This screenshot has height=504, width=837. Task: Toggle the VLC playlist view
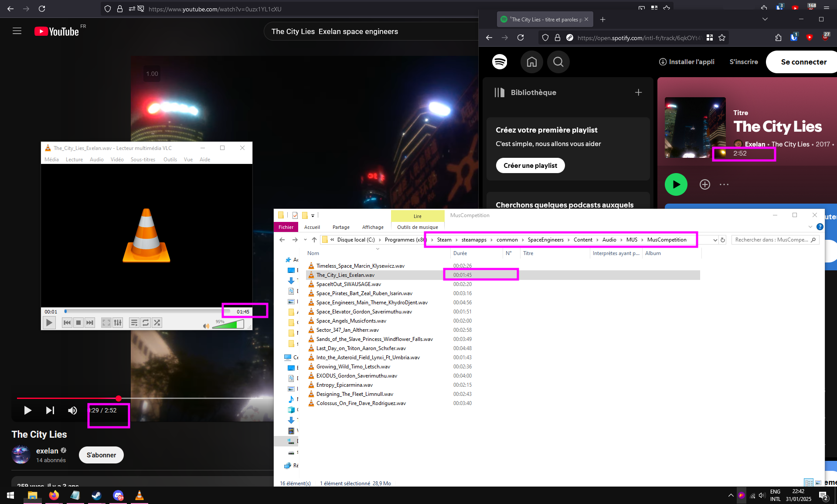134,323
